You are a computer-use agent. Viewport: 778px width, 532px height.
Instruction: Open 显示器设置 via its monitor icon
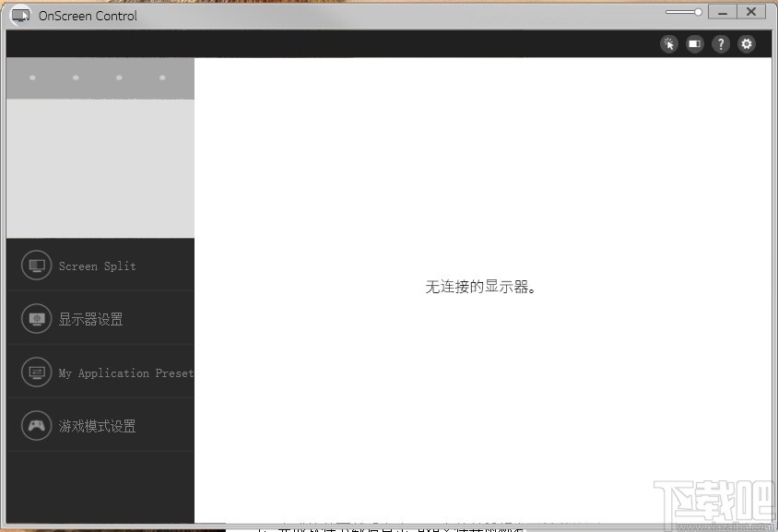pyautogui.click(x=36, y=318)
